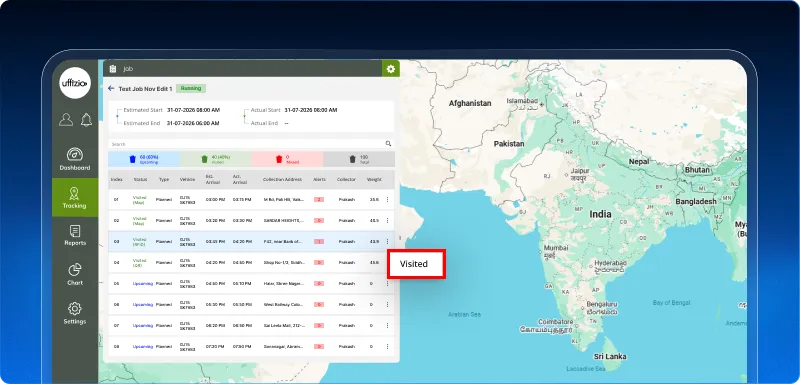Open the Reports section
Screen dimensions: 800x384
75,235
